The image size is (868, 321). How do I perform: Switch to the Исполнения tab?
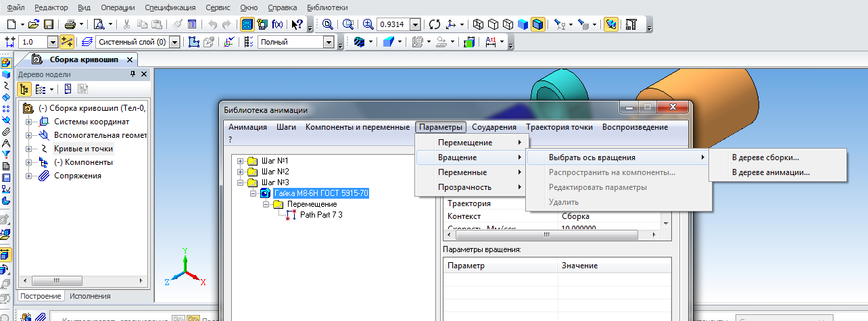pos(91,296)
